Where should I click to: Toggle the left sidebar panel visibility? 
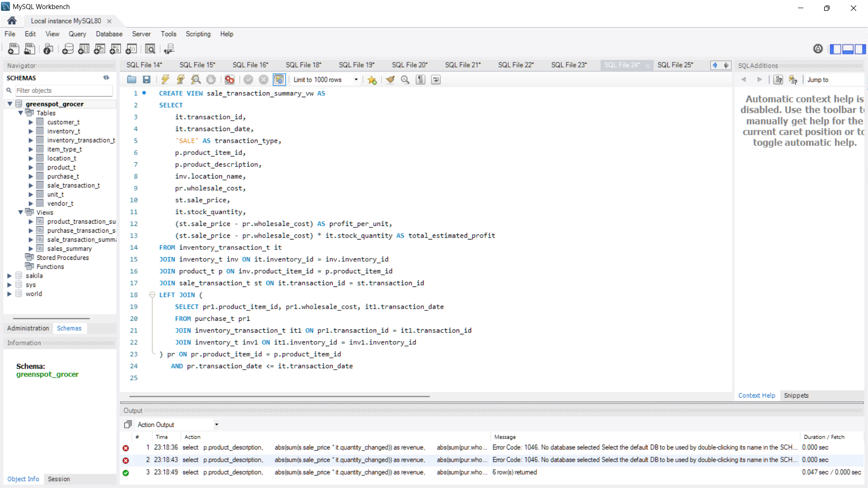pos(835,49)
